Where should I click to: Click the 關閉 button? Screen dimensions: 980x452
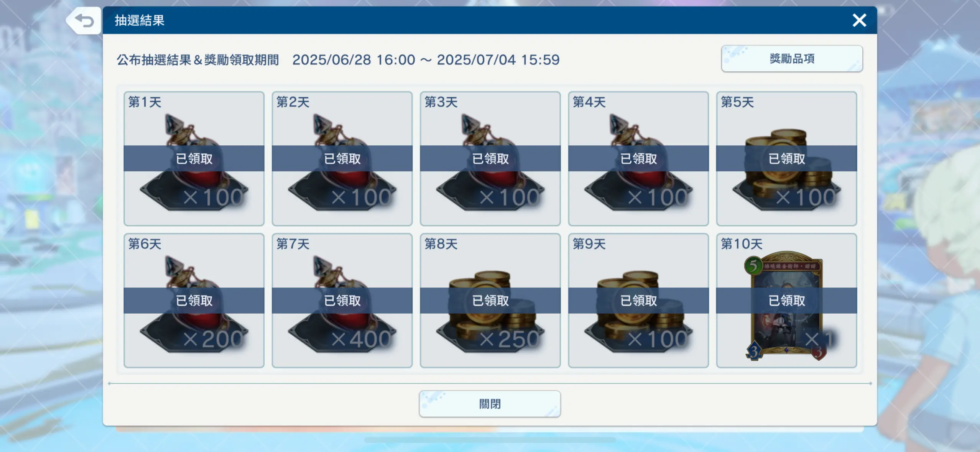(x=490, y=404)
